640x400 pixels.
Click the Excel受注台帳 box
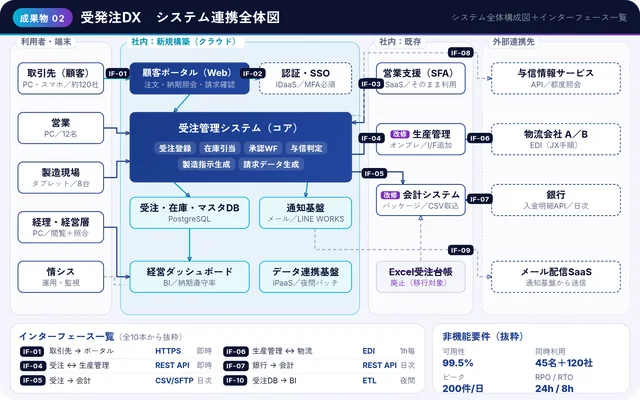[421, 277]
